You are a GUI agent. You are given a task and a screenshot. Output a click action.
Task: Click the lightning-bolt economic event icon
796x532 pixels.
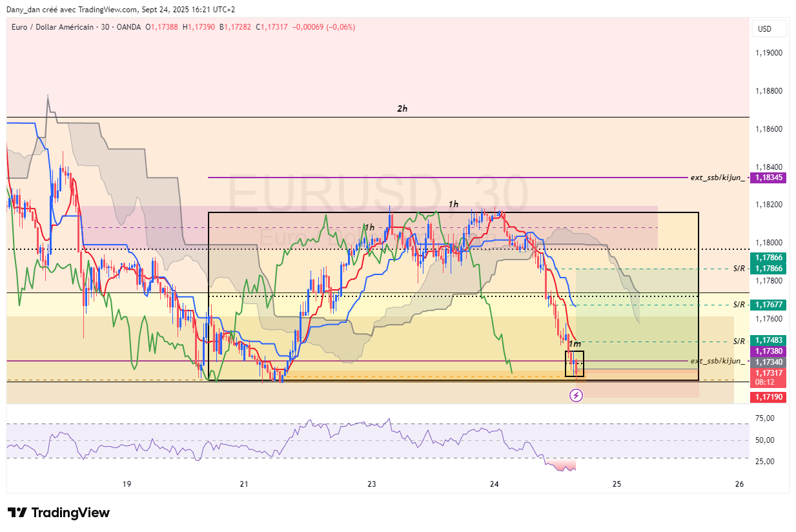coord(577,395)
